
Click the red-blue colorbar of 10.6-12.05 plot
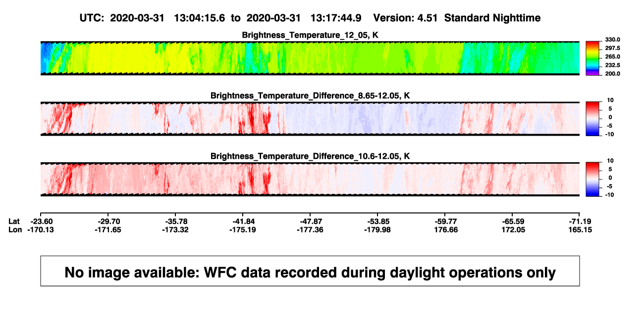[x=592, y=180]
